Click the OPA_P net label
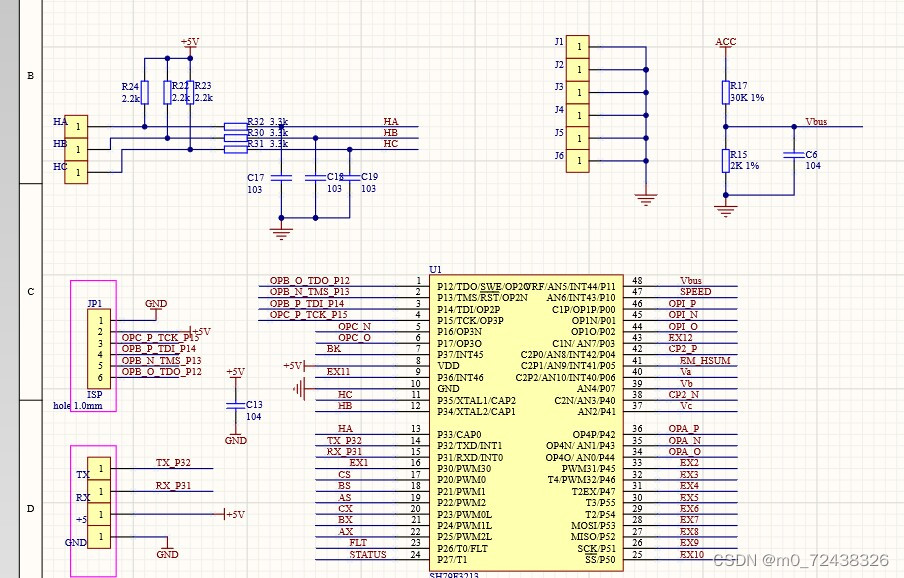The width and height of the screenshot is (904, 578). pos(684,429)
